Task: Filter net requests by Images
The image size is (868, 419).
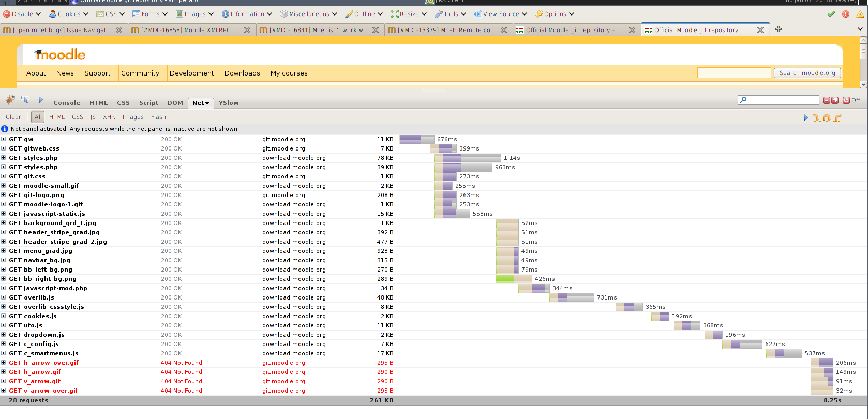Action: pyautogui.click(x=133, y=117)
